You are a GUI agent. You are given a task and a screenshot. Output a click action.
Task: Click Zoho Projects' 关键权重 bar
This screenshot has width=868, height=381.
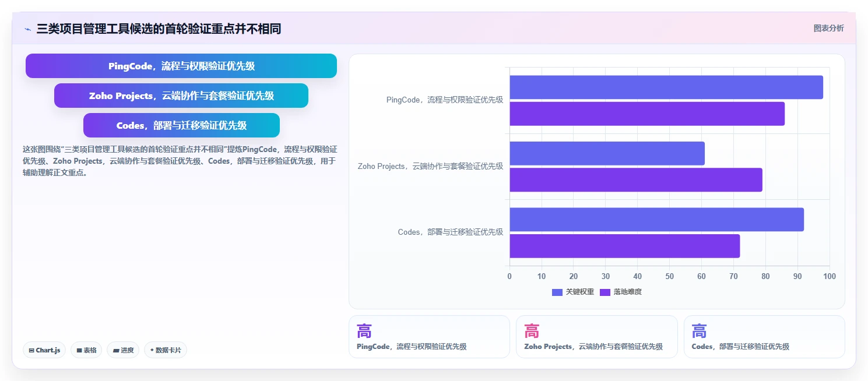point(607,153)
